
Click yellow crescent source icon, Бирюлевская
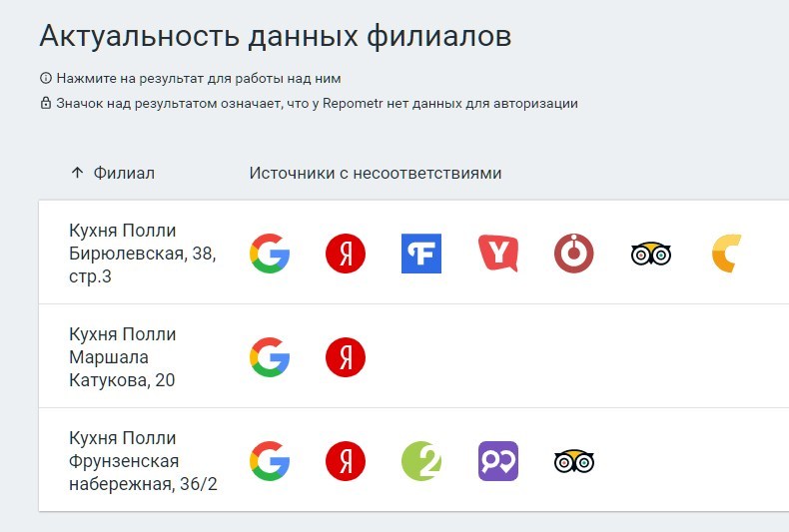click(726, 254)
